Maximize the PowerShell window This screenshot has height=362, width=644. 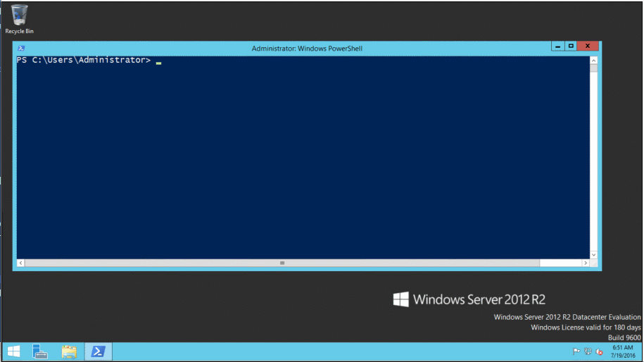tap(571, 46)
